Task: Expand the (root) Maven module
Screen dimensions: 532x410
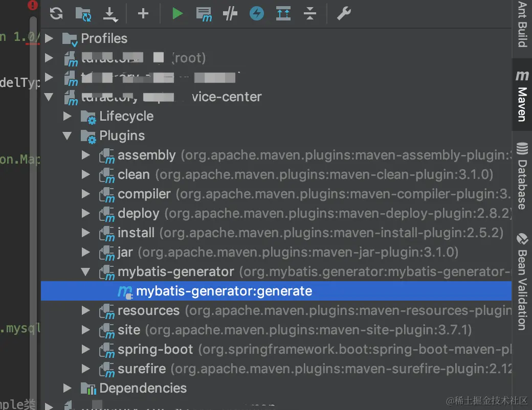Action: [49, 58]
